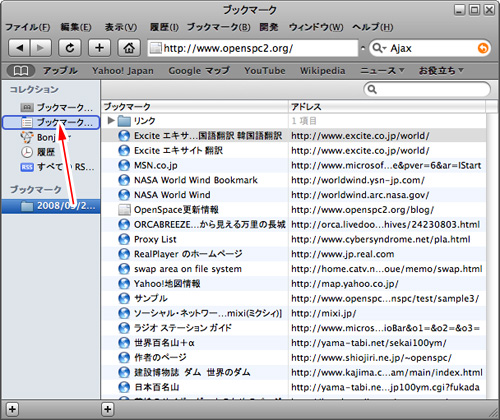500x420 pixels.
Task: Select ORCABREEZE bookmark row
Action: (x=293, y=225)
